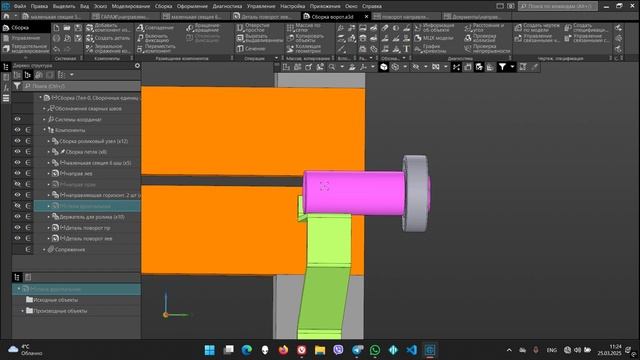Click the pin icon of the tree panel
Viewport: 640px width, 360px height.
click(x=137, y=65)
